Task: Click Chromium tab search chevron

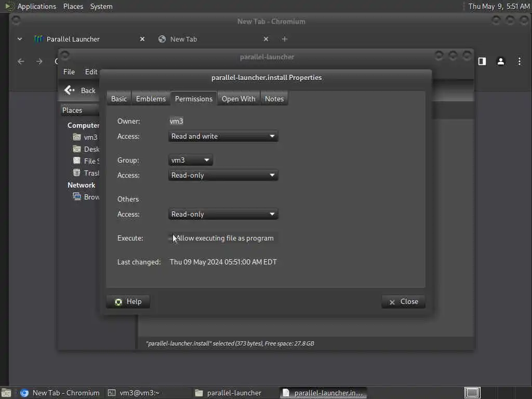Action: tap(20, 39)
